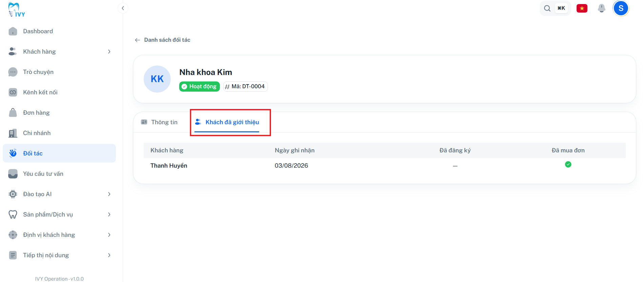
Task: Click the Đào tạo AI chip icon
Action: coord(13,194)
